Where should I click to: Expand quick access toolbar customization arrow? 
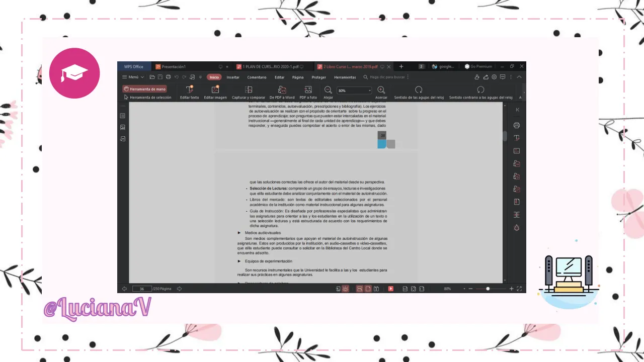200,77
